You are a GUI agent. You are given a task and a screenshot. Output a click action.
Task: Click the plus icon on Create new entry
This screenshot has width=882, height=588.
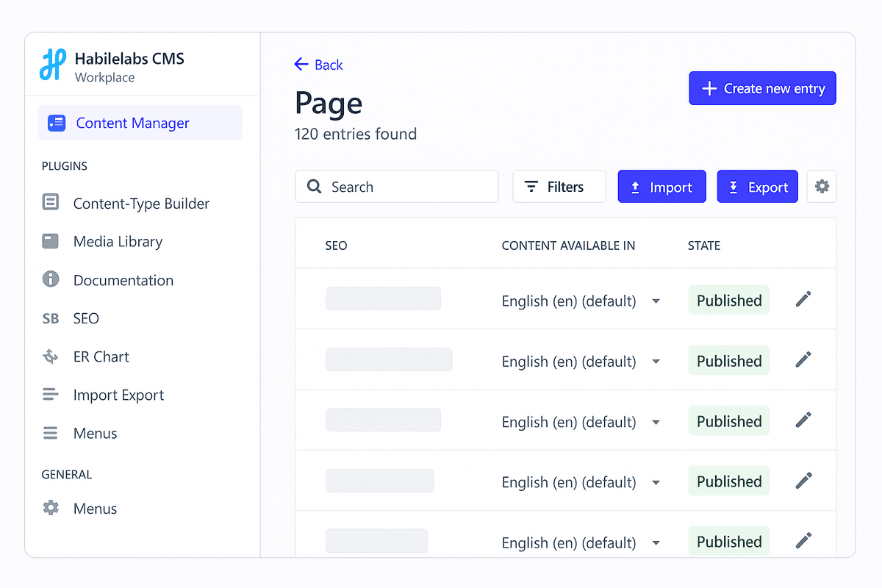click(x=709, y=88)
